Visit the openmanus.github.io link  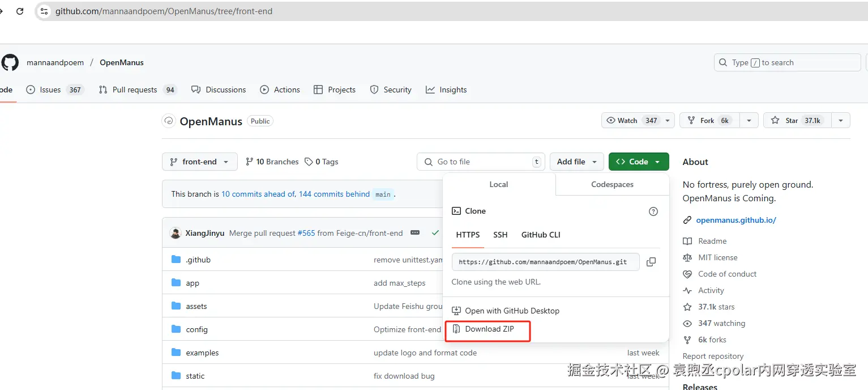tap(736, 220)
